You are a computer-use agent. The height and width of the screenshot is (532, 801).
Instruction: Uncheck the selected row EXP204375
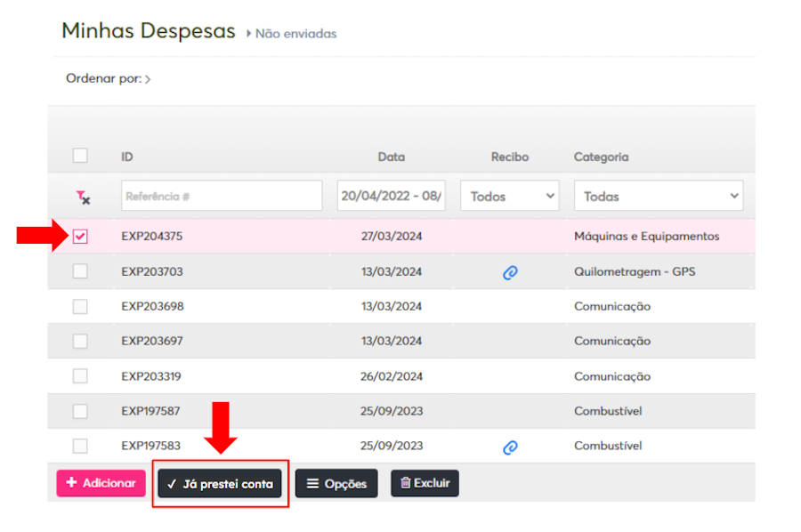[80, 236]
